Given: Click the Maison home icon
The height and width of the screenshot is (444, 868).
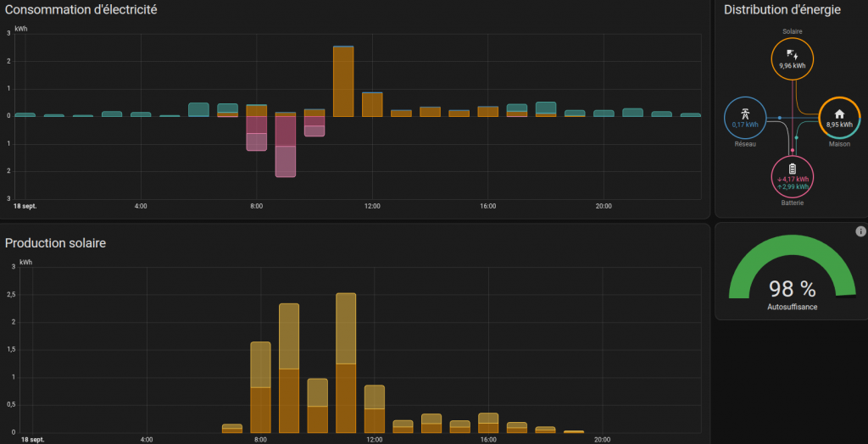Looking at the screenshot, I should [x=839, y=113].
